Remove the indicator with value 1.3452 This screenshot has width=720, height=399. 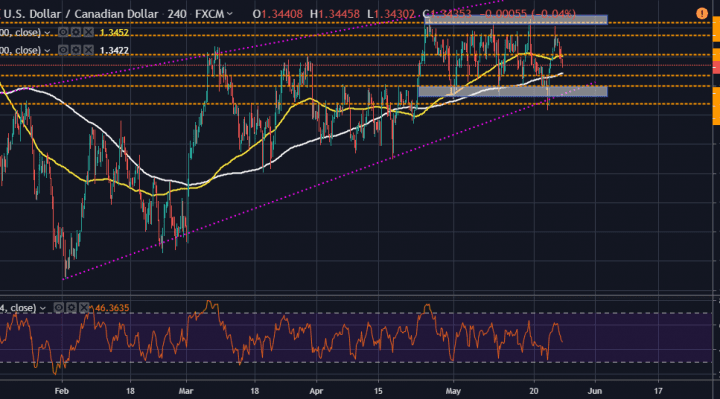tap(88, 33)
